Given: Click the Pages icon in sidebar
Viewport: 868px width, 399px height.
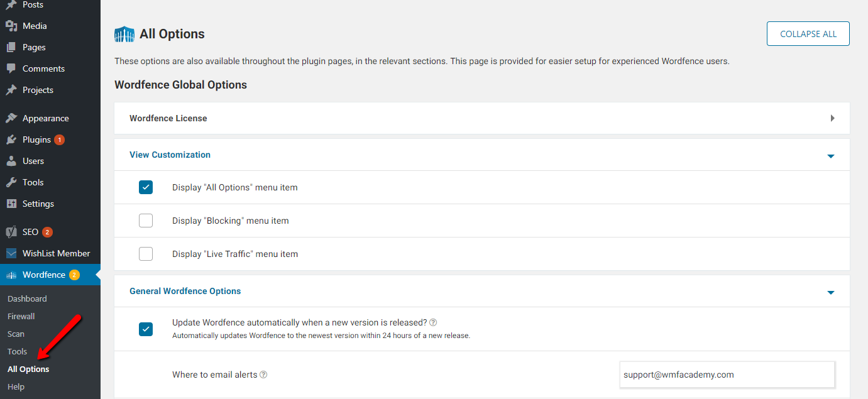Looking at the screenshot, I should click(x=11, y=47).
